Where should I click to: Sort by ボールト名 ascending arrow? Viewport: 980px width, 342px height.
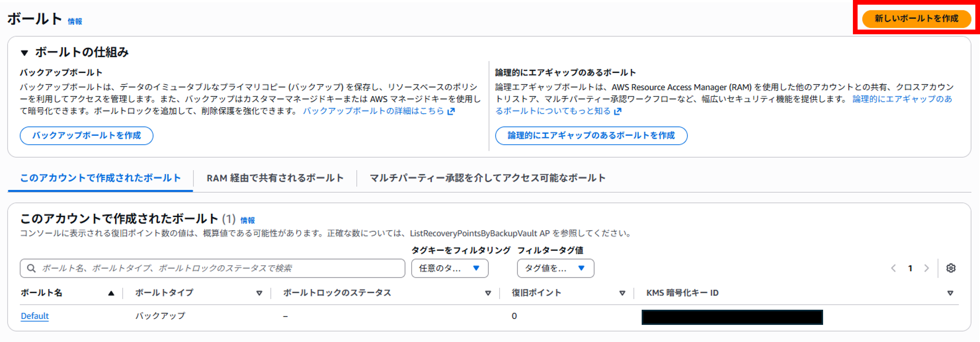click(111, 293)
